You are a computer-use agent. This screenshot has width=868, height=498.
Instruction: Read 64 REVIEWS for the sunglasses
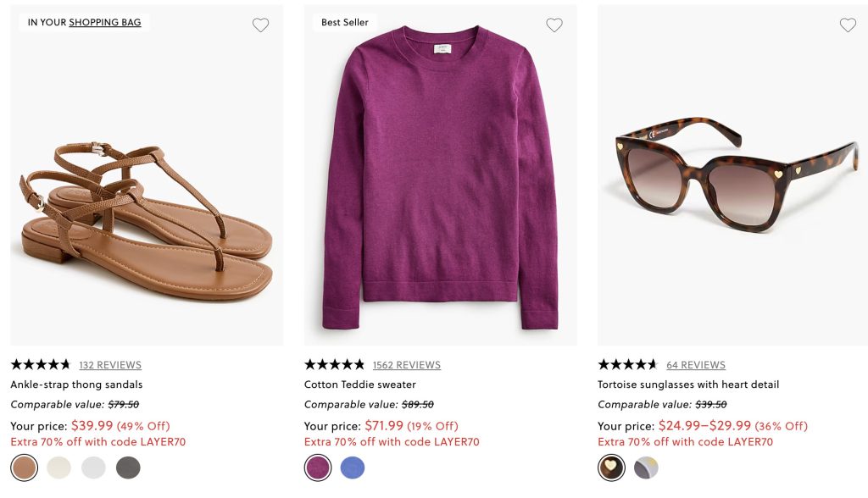tap(696, 365)
